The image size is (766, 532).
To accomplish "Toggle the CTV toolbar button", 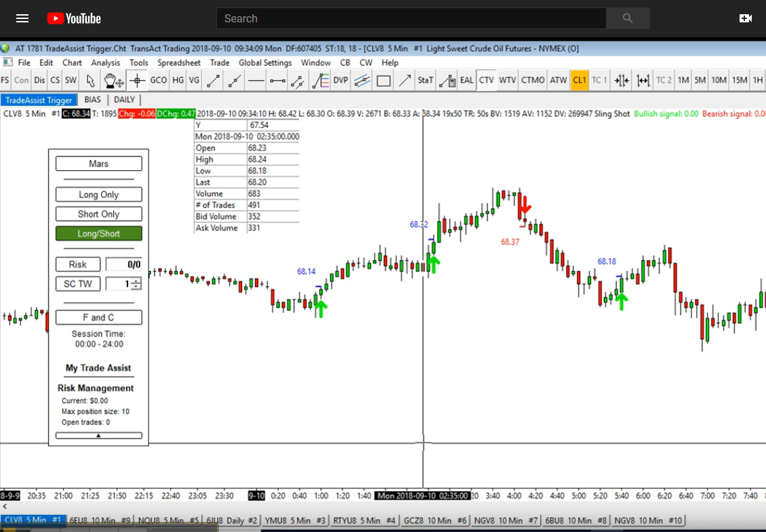I will pos(486,81).
